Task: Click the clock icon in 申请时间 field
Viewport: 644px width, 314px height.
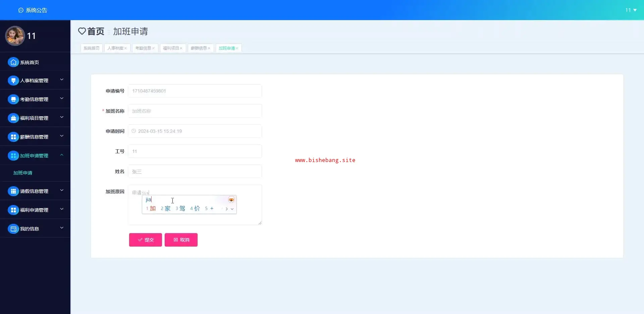Action: click(x=134, y=131)
